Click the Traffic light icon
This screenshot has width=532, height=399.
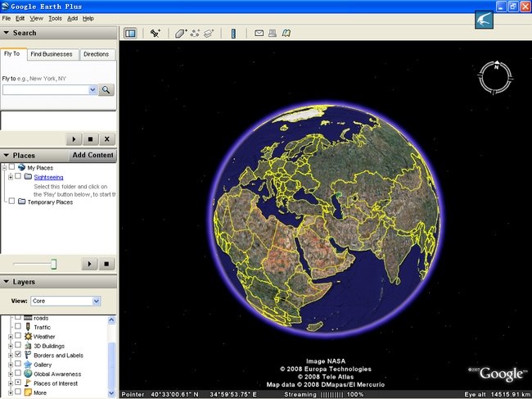[x=28, y=327]
